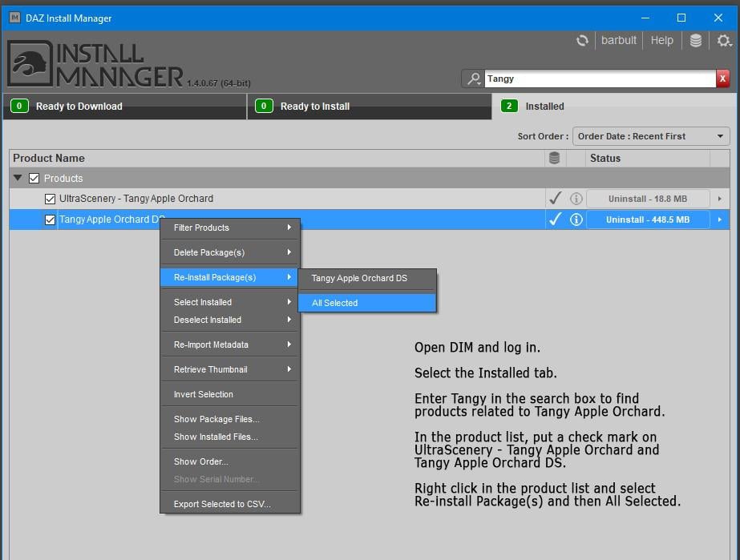This screenshot has height=560, width=740.
Task: Uncheck Tangy Apple Orchard DS checkbox
Action: (50, 220)
